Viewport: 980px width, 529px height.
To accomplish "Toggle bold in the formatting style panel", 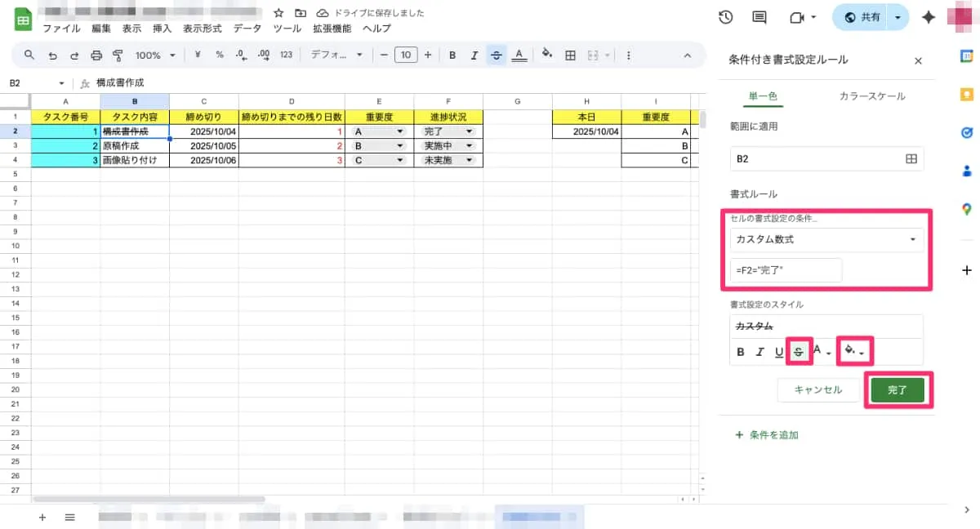I will point(740,352).
